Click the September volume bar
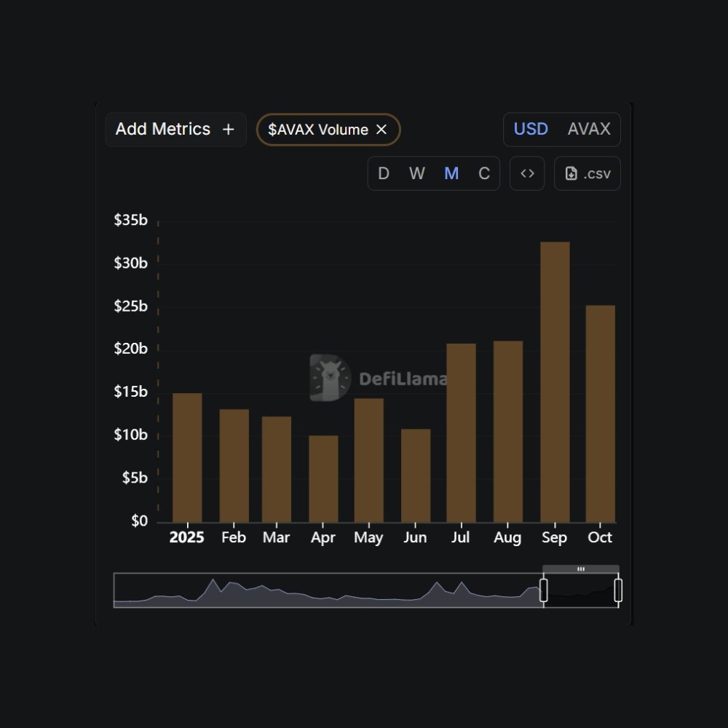The image size is (728, 728). 555,382
